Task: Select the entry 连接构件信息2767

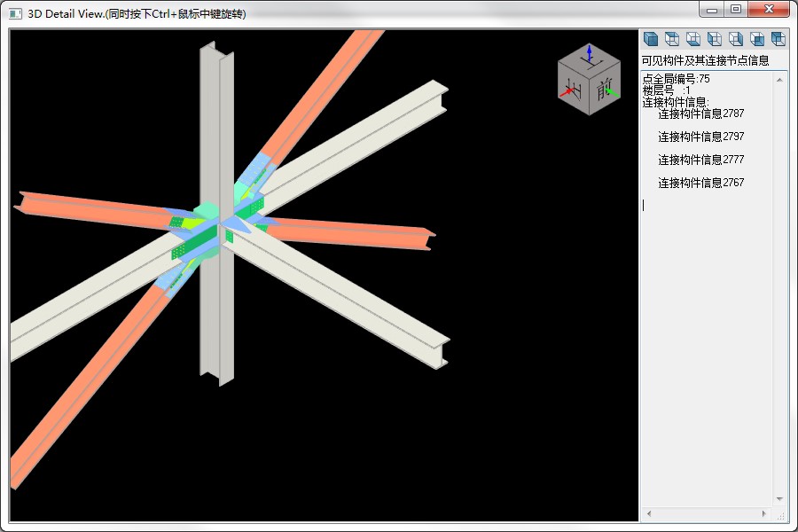Action: (700, 183)
